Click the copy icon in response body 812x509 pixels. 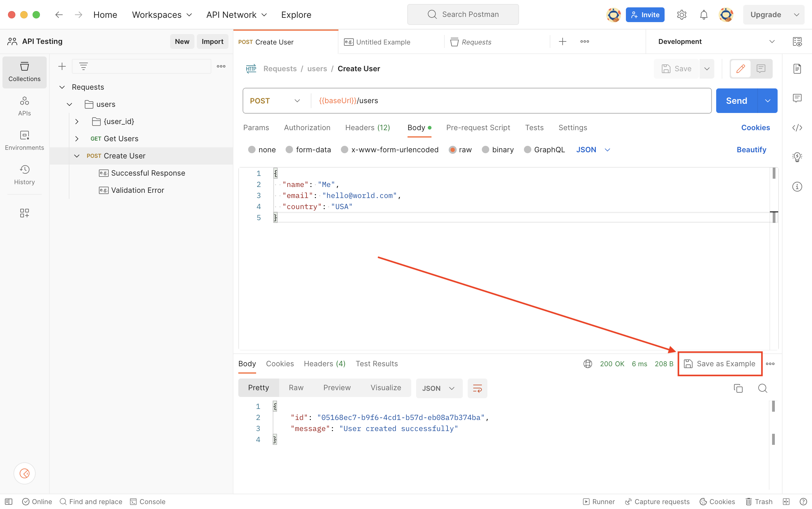(x=738, y=388)
